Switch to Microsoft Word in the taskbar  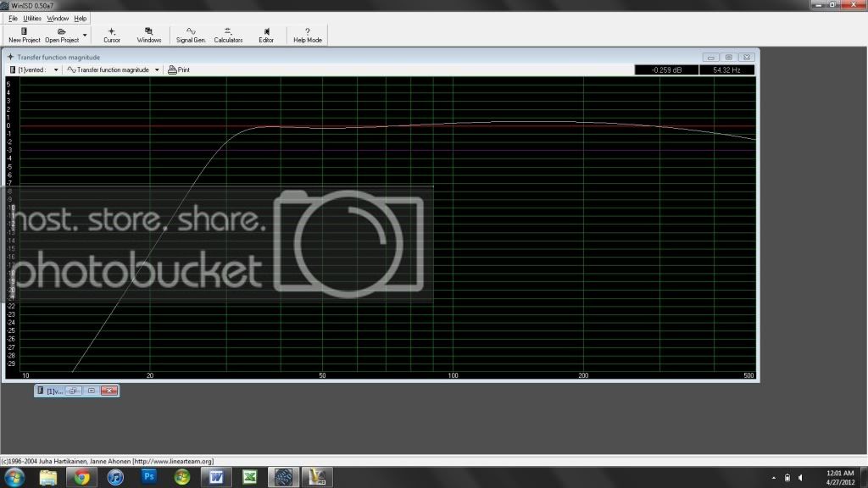click(216, 477)
